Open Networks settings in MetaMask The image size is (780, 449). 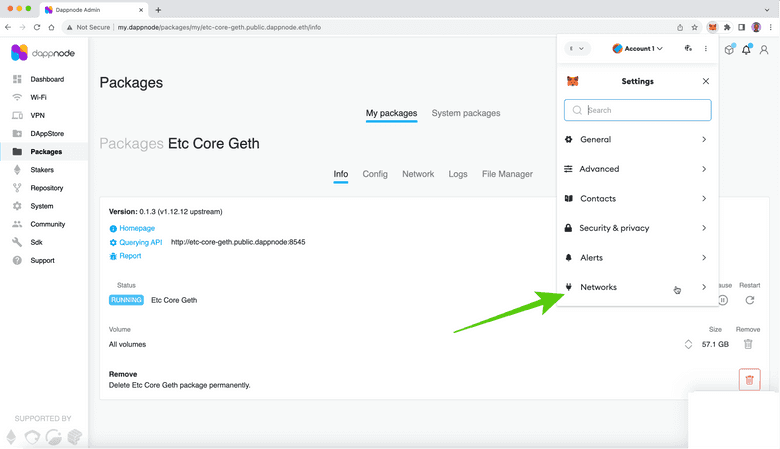click(x=637, y=287)
